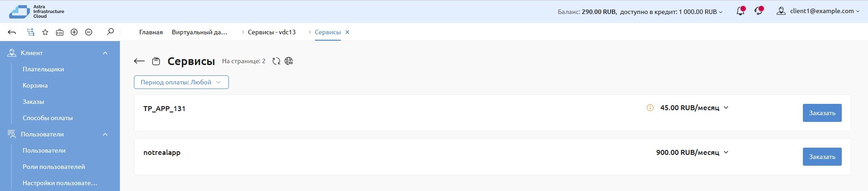Open the Период оплаты filter dropdown
This screenshot has height=191, width=868.
click(x=181, y=82)
